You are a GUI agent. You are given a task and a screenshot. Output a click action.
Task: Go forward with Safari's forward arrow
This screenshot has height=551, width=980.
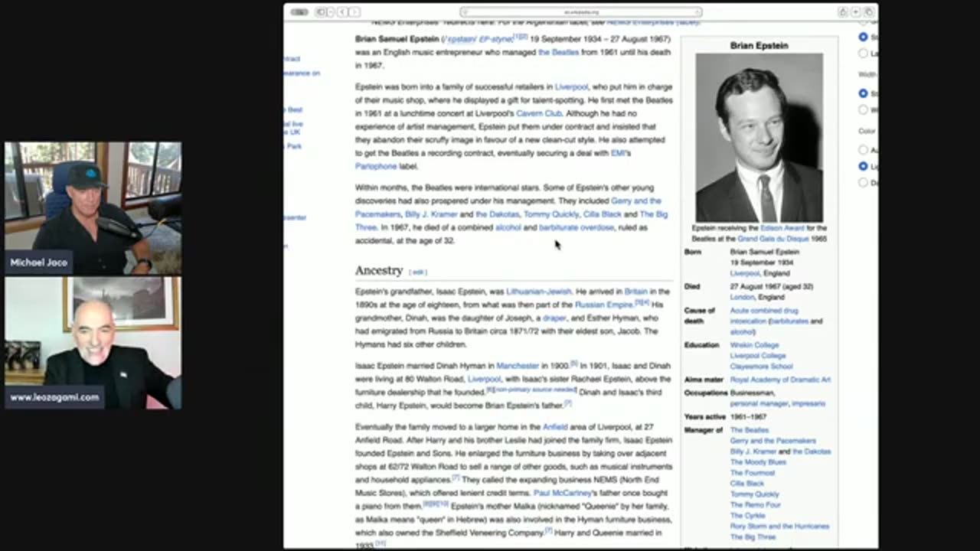coord(354,12)
